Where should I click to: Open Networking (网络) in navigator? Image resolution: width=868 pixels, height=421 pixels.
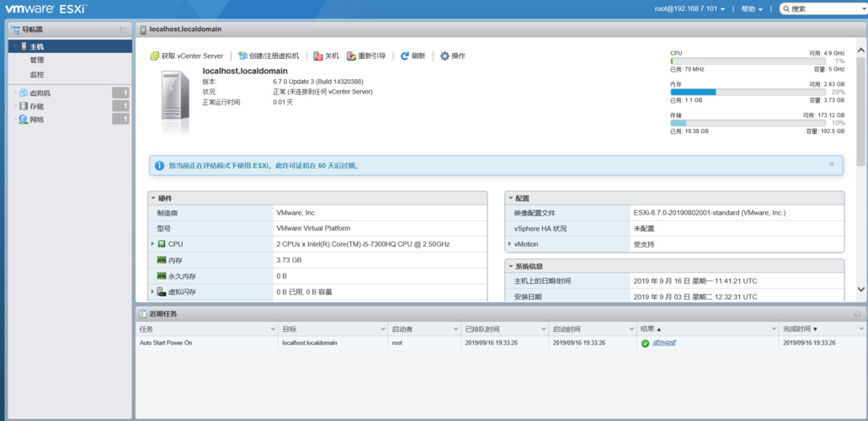[x=36, y=119]
